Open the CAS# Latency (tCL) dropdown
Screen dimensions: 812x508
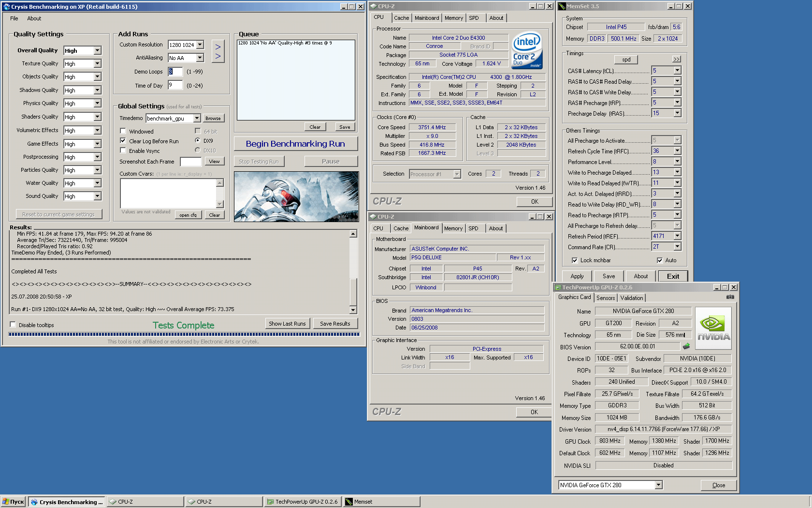[677, 71]
